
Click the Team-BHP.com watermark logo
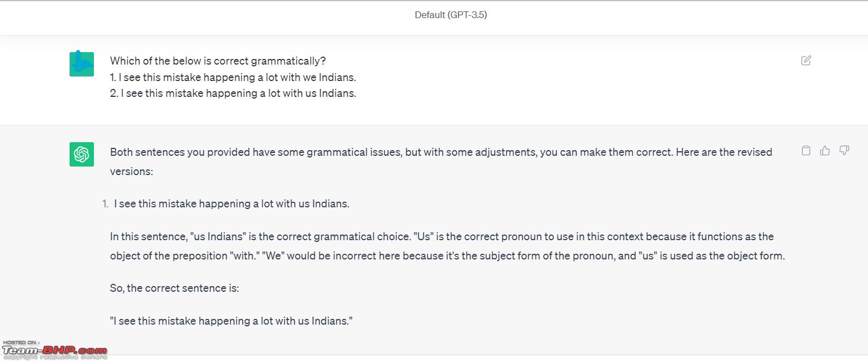[x=54, y=351]
